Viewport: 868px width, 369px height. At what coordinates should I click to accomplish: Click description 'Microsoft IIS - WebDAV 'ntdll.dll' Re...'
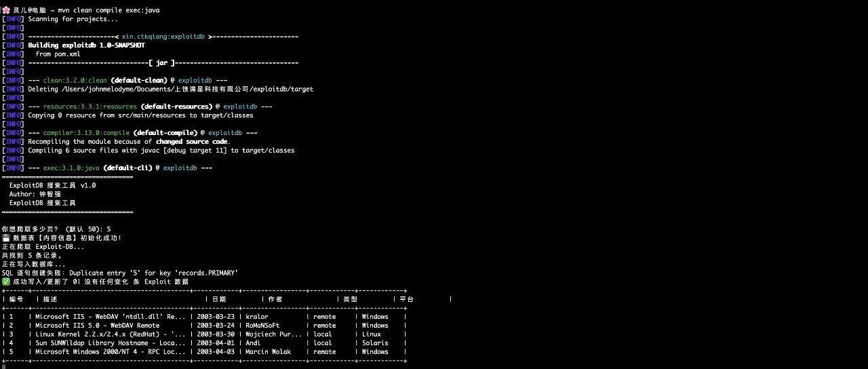point(111,317)
